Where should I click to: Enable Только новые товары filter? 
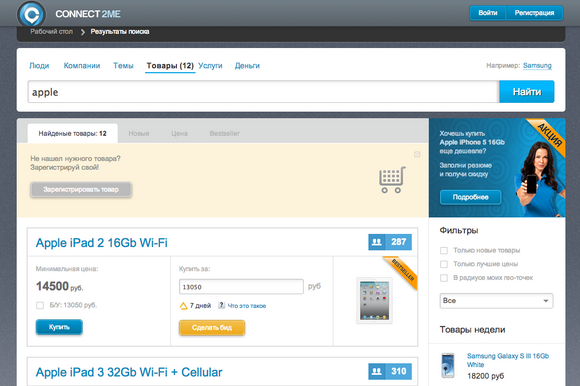click(x=444, y=251)
